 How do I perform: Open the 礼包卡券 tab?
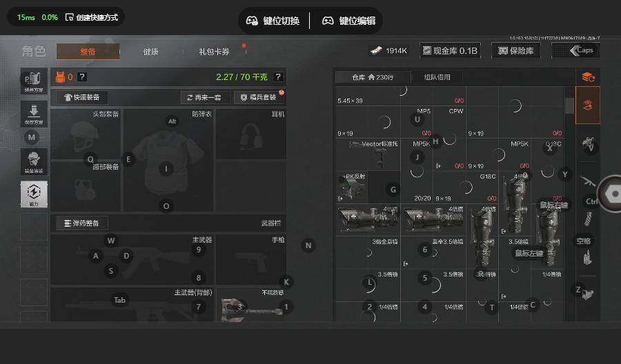[214, 52]
